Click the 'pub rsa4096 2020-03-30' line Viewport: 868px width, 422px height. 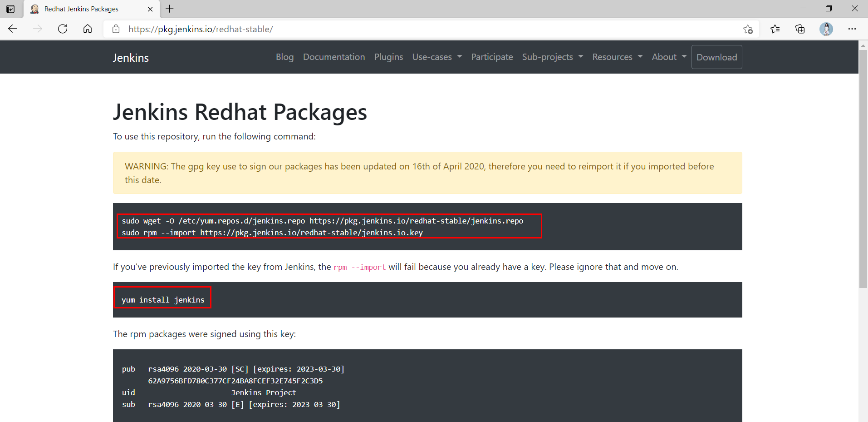[233, 369]
